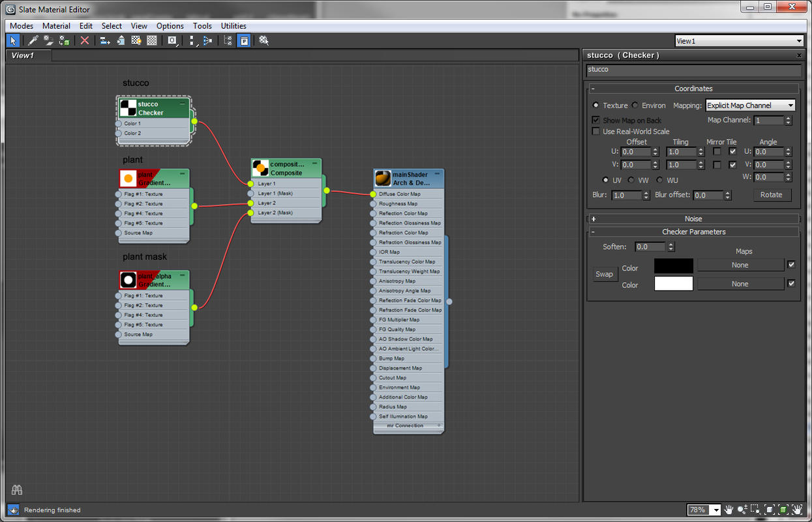
Task: Select the Texture radio button
Action: 595,106
